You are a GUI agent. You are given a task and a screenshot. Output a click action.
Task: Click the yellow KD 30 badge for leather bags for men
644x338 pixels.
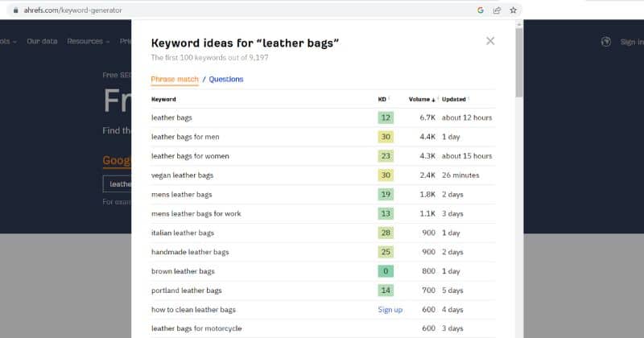[386, 137]
